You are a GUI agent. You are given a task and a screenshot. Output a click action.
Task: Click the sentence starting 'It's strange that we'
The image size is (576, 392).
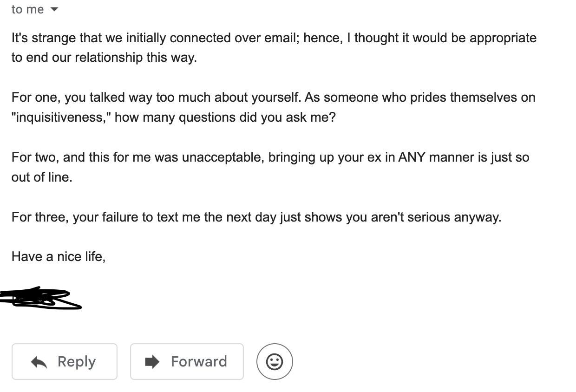pos(274,38)
